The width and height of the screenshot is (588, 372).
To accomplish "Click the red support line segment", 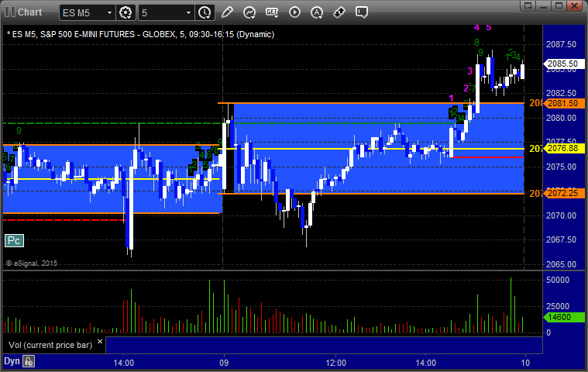I will click(x=488, y=157).
